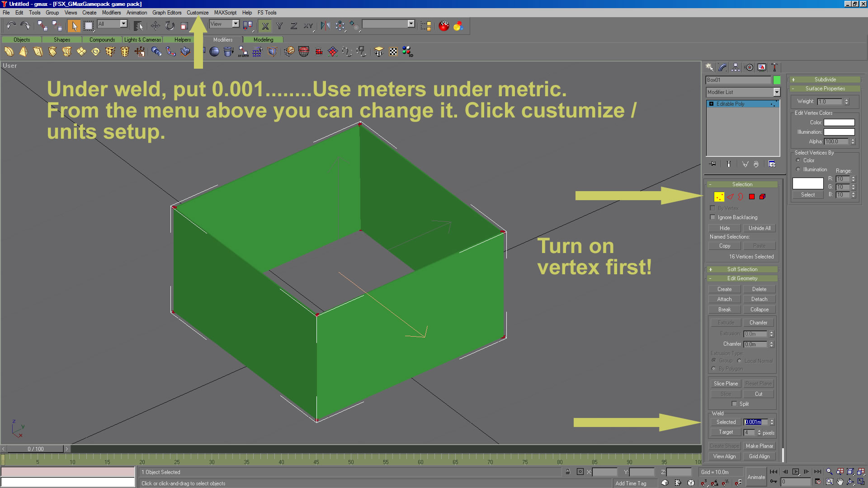
Task: Enable Ignore Backfacing checkbox
Action: 713,217
